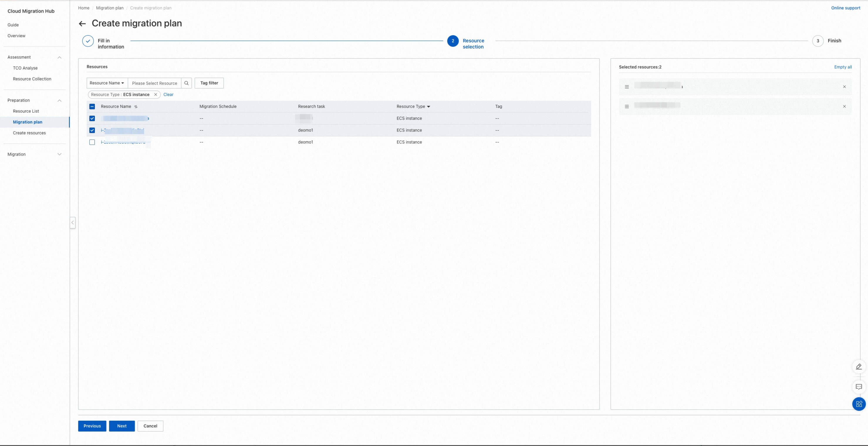Sort by Resource Name column icon
The image size is (868, 446).
coord(136,107)
